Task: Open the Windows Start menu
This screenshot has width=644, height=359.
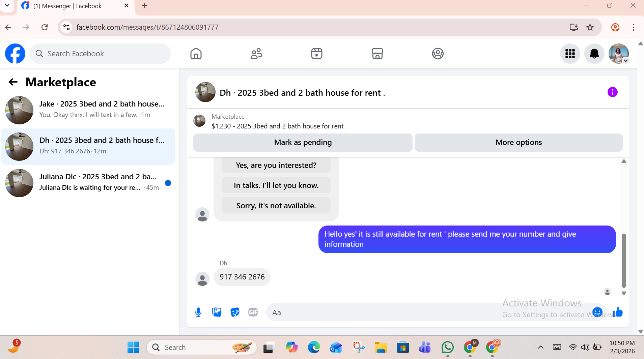Action: 133,347
